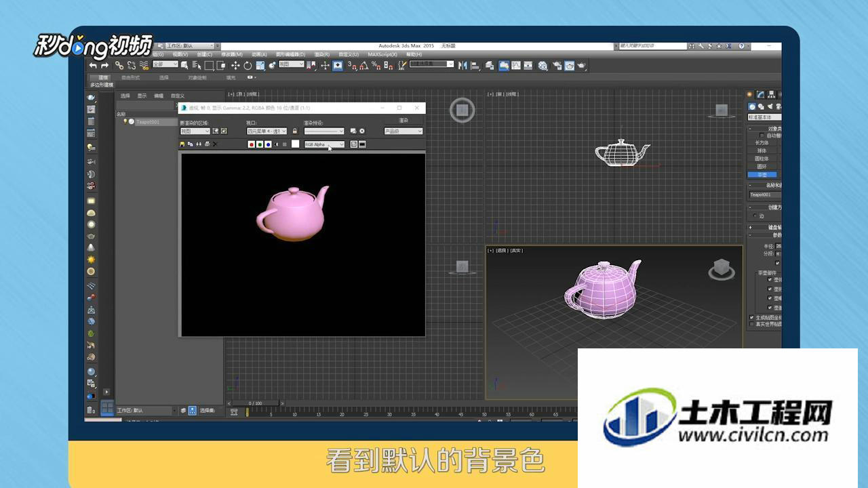Open the render quality dropdown under the Render button
Image resolution: width=868 pixels, height=488 pixels.
coord(403,131)
